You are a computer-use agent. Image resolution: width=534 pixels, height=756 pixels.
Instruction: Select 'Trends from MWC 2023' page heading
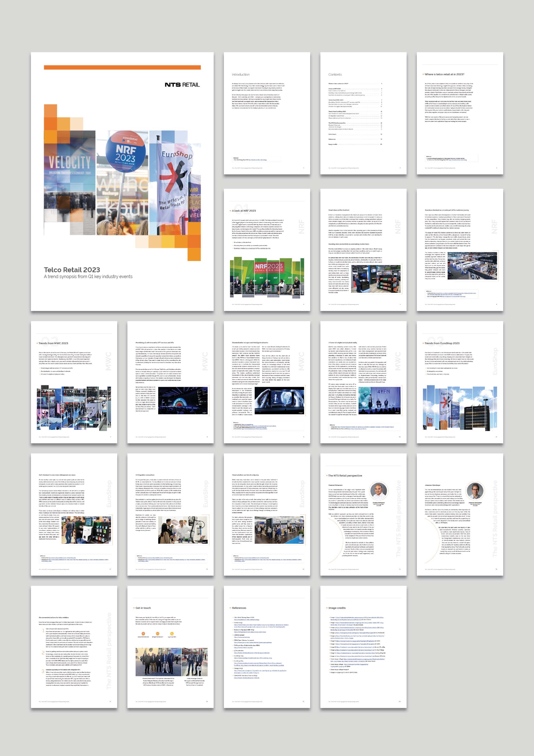coord(53,343)
